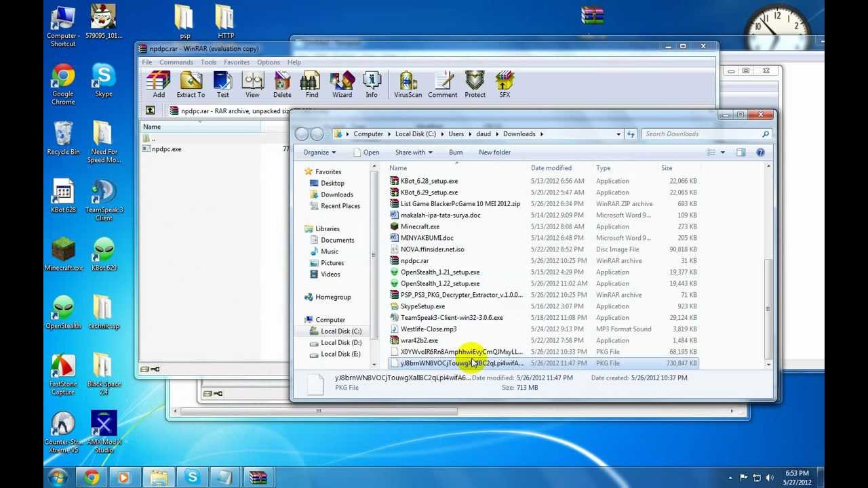Viewport: 868px width, 488px height.
Task: Select the KBot 628 desktop icon
Action: [x=63, y=197]
